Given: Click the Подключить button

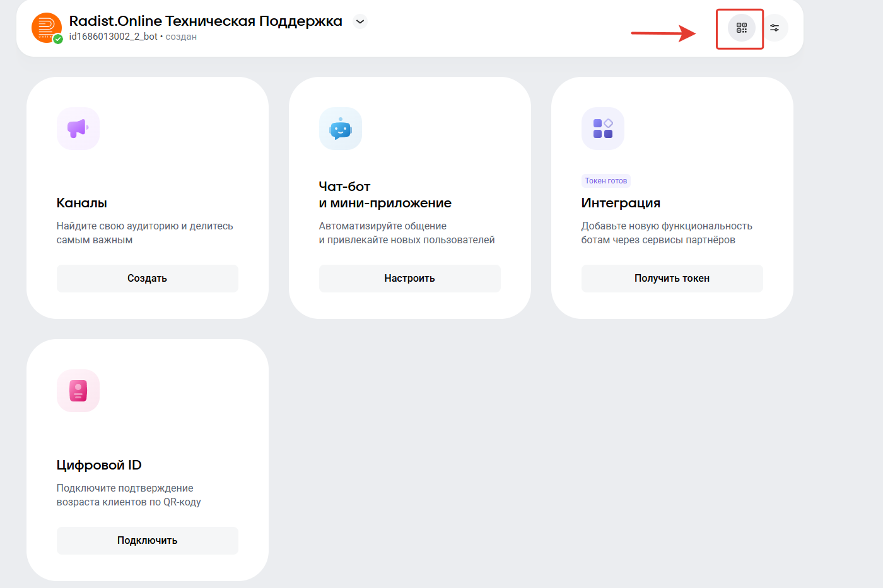Looking at the screenshot, I should (147, 541).
